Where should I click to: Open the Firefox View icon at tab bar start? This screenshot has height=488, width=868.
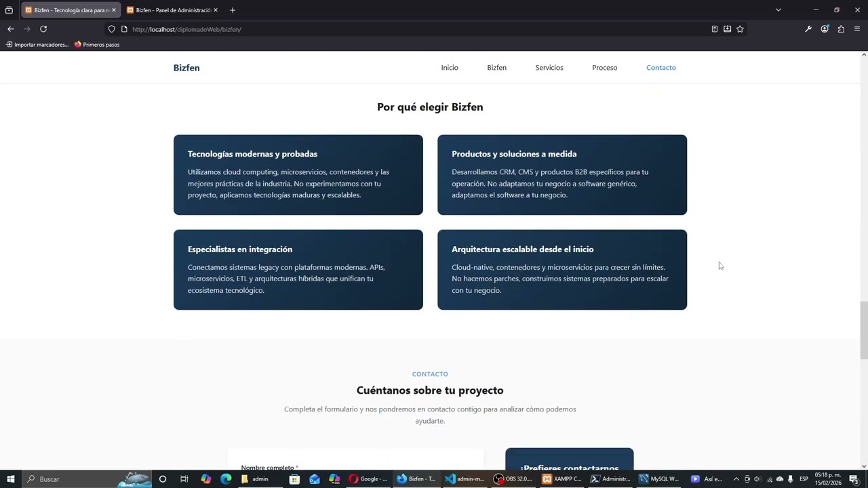coord(9,10)
